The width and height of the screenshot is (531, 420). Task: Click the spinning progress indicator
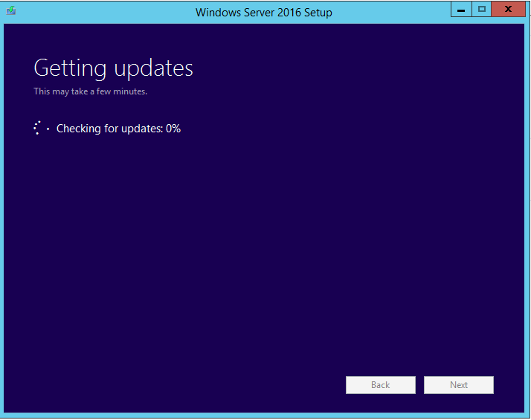point(42,128)
